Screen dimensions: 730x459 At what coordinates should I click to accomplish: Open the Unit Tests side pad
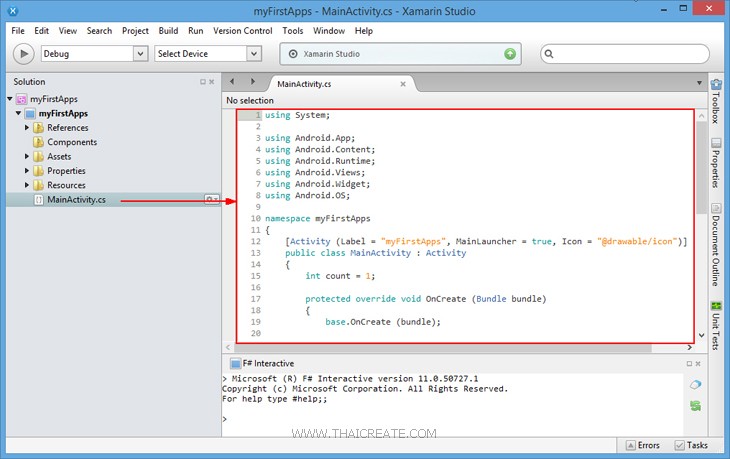(x=716, y=325)
